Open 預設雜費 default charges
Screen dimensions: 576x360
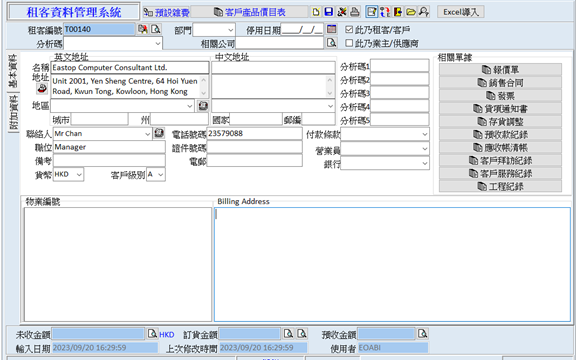pos(166,12)
